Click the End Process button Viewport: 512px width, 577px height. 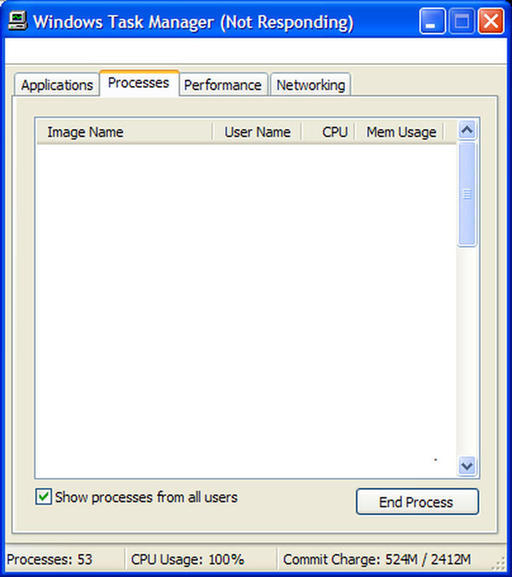(x=417, y=502)
